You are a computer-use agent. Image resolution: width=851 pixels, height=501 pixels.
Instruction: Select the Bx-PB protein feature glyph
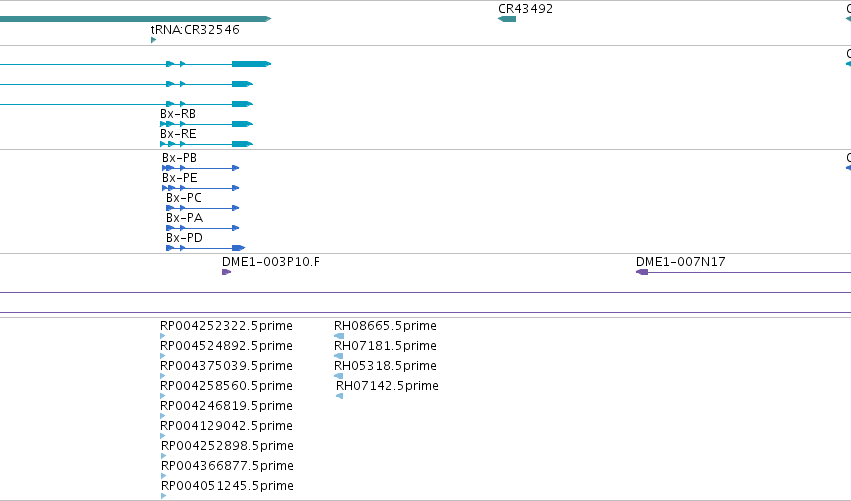click(x=201, y=168)
